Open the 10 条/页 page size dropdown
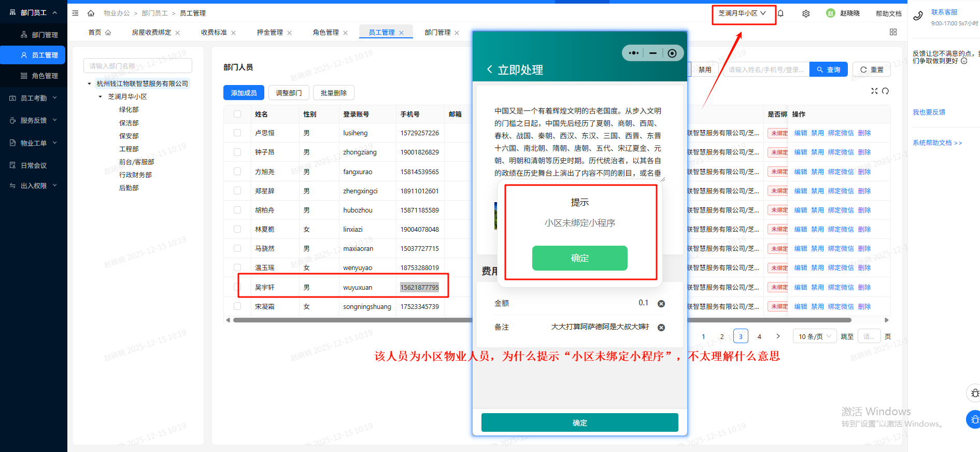The height and width of the screenshot is (452, 980). pyautogui.click(x=815, y=336)
